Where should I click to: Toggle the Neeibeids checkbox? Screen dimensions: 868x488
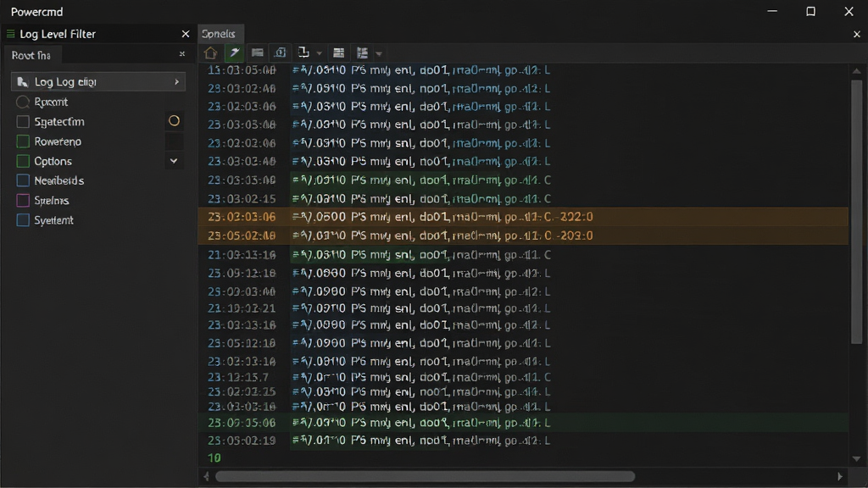tap(23, 180)
